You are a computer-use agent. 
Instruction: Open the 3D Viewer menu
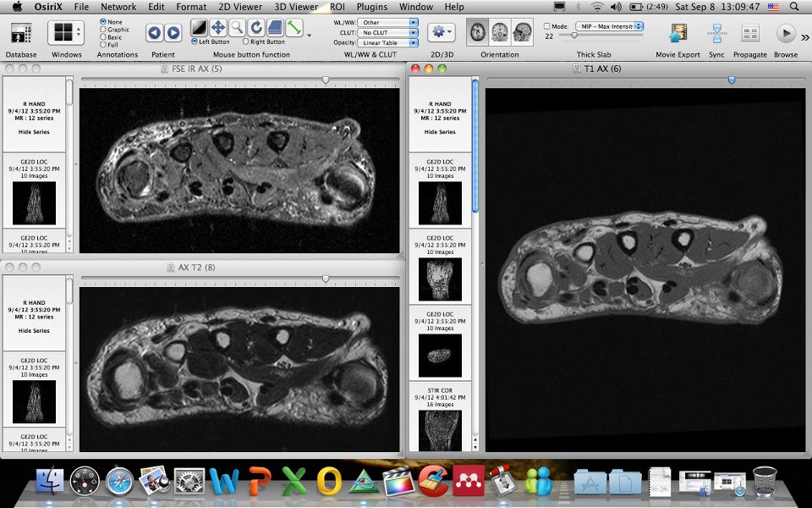[x=295, y=7]
